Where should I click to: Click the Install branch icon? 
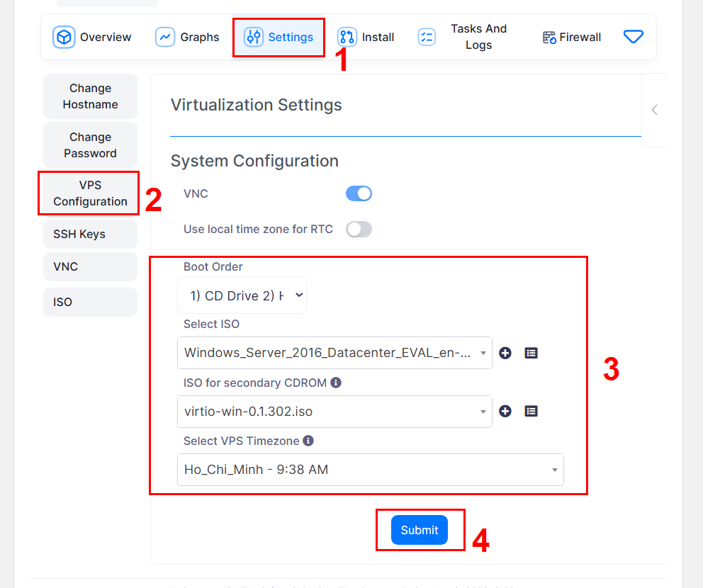point(347,37)
